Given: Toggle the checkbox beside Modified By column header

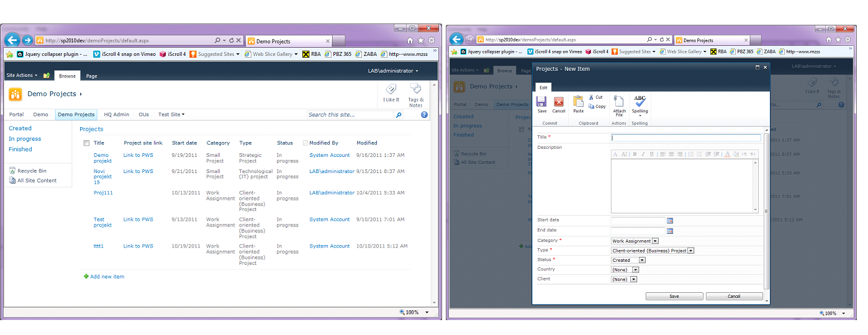Looking at the screenshot, I should click(x=305, y=143).
